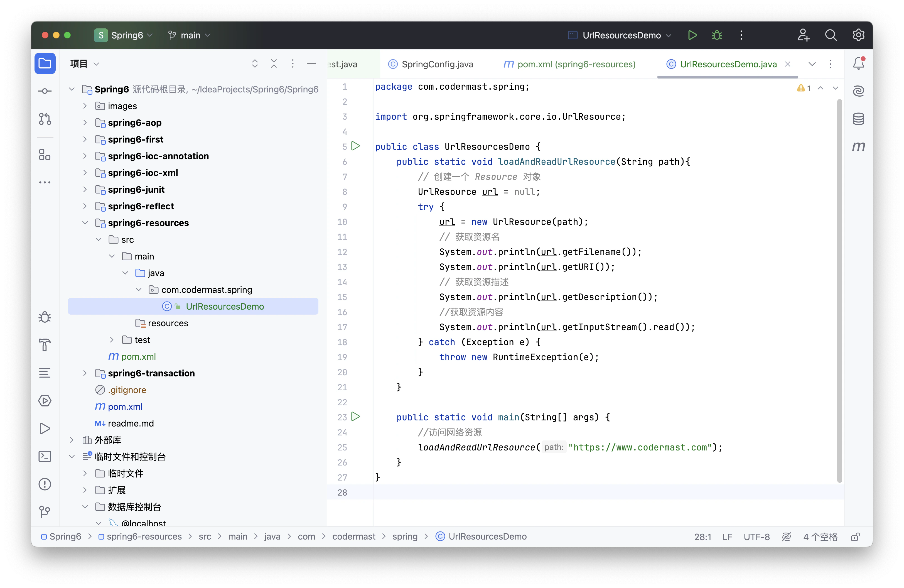Open the Structure tool window

coord(45,155)
